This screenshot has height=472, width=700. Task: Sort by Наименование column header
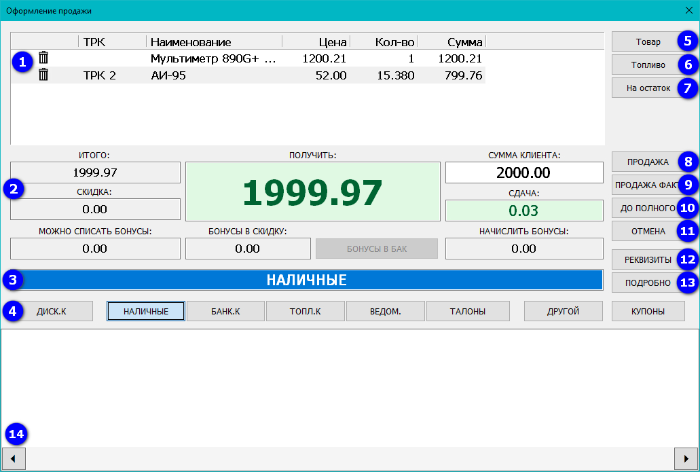[214, 42]
